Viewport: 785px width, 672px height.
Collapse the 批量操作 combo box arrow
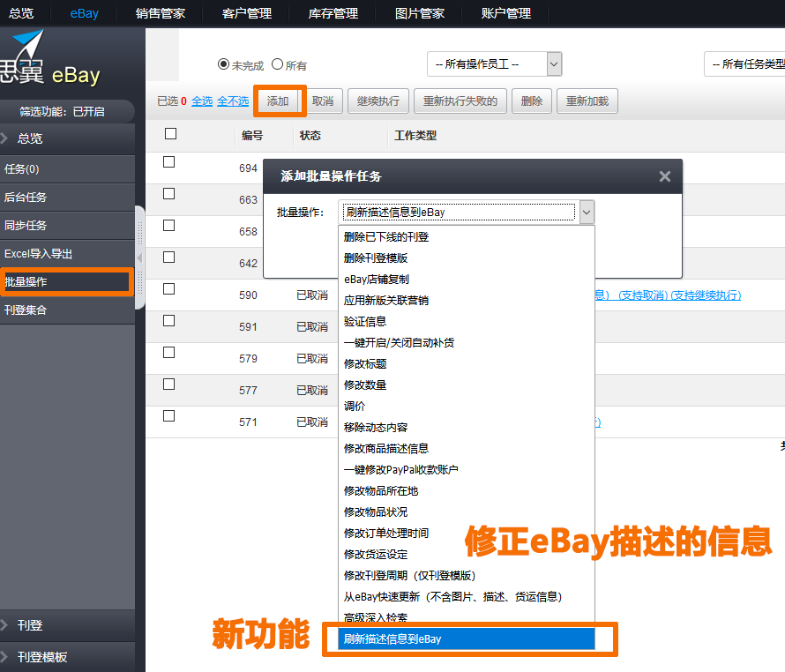(x=587, y=213)
